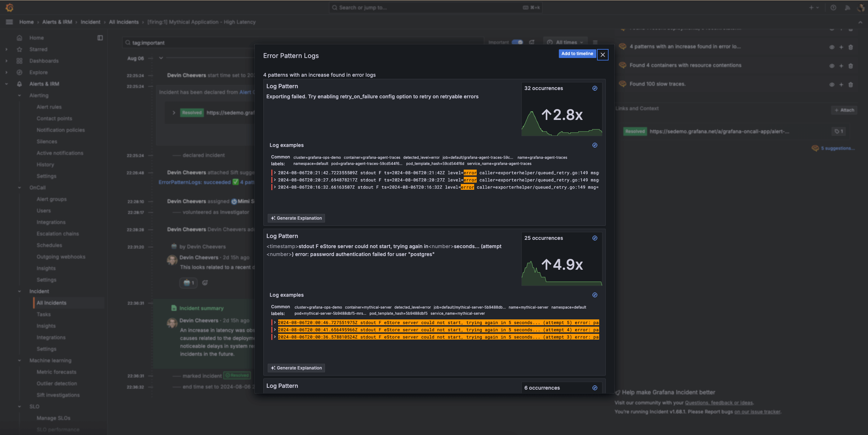The width and height of the screenshot is (868, 435).
Task: Expand the first error log example entry
Action: [275, 173]
